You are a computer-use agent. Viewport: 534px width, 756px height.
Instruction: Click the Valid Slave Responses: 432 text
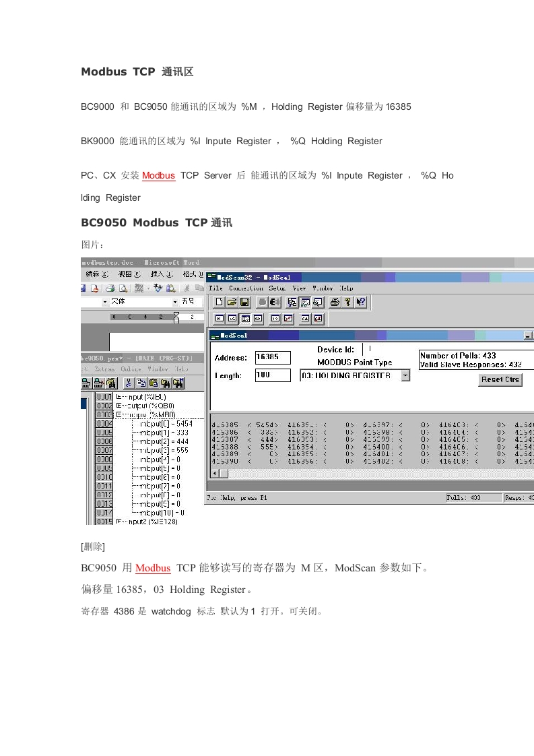(471, 365)
